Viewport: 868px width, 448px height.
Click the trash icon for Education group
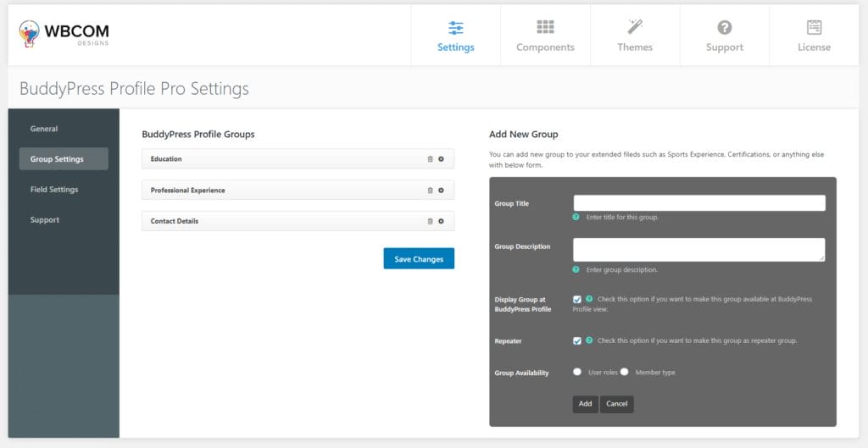(430, 159)
